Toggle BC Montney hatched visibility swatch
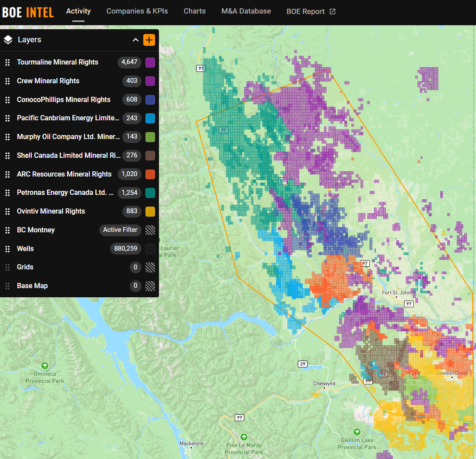The height and width of the screenshot is (459, 476). (150, 230)
